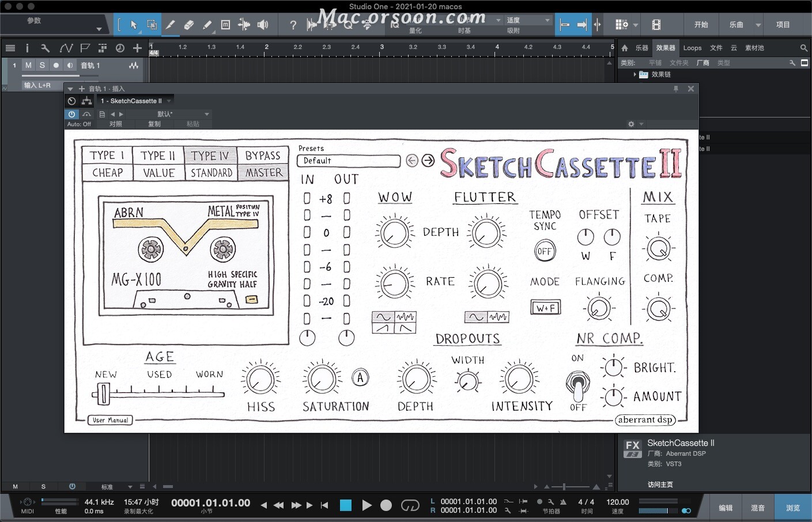Image resolution: width=812 pixels, height=522 pixels.
Task: Open the 默认 preset dropdown
Action: pos(168,114)
